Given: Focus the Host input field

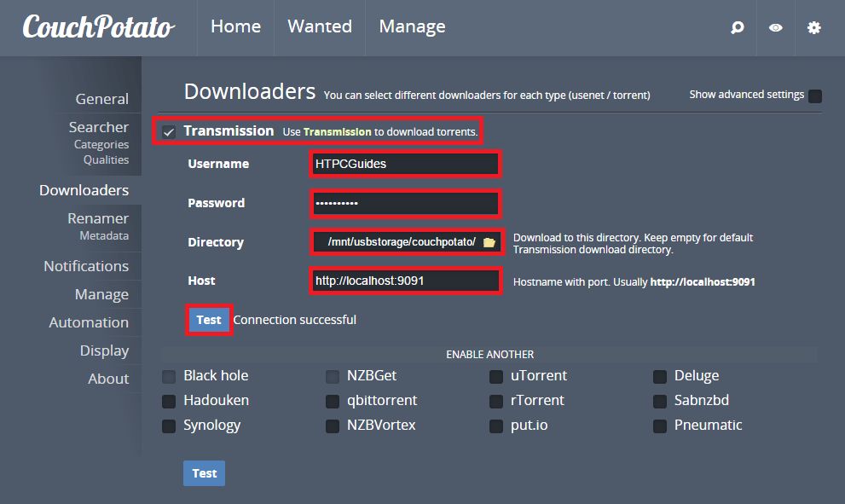Looking at the screenshot, I should pyautogui.click(x=405, y=281).
